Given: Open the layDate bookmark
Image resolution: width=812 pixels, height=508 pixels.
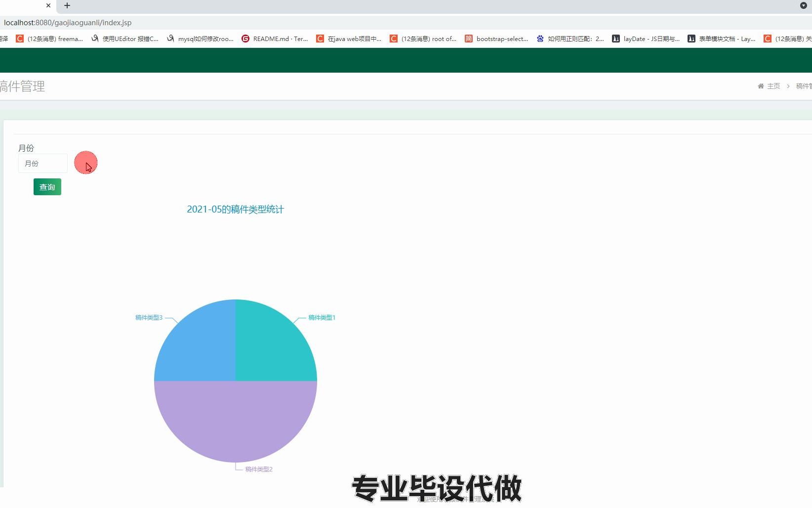Looking at the screenshot, I should [x=646, y=39].
